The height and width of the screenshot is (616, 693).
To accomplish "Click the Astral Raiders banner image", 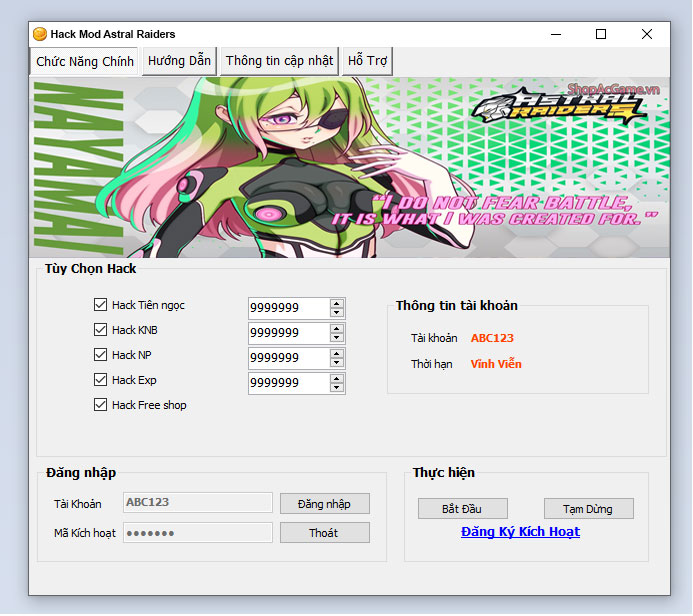I will (350, 167).
